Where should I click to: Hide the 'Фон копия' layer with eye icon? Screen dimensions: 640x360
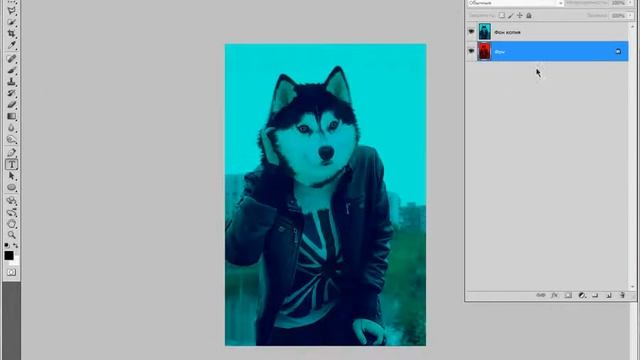[471, 31]
